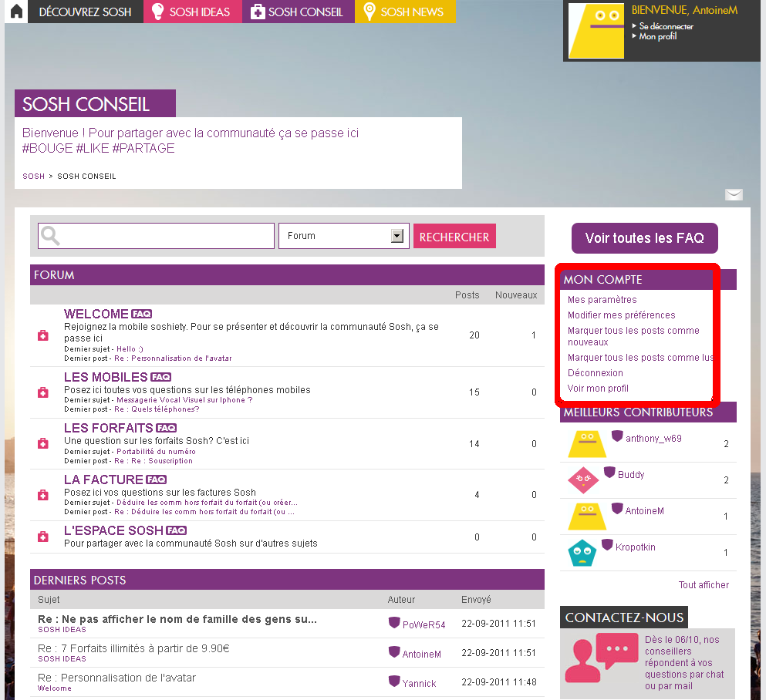Click Kropotkin's teal pentagon avatar
Screen dimensions: 766x700
click(x=582, y=553)
